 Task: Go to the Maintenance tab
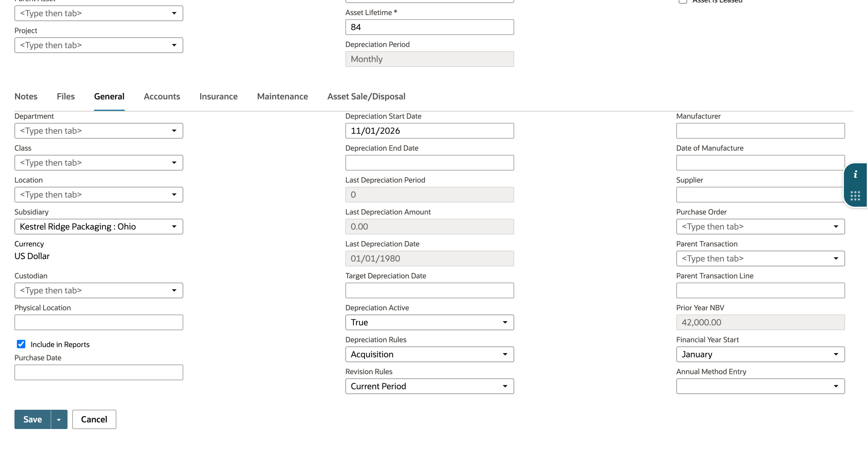(283, 96)
